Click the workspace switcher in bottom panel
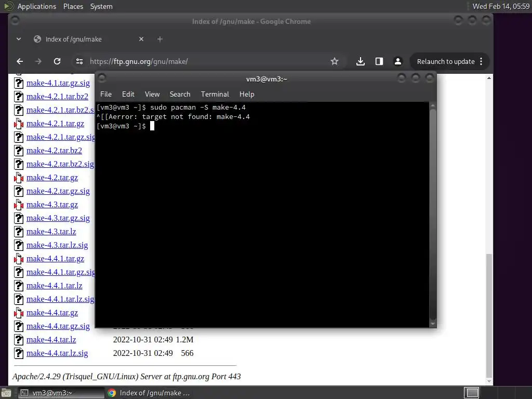 point(472,393)
